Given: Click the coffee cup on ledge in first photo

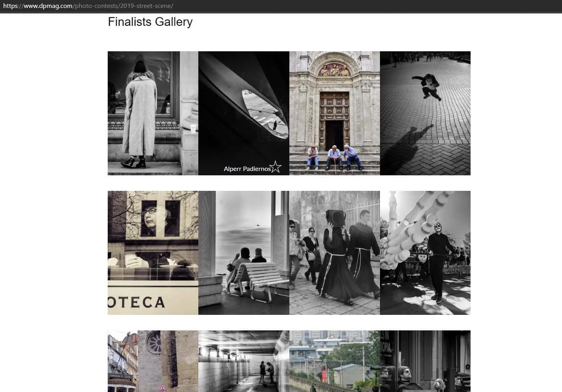Looking at the screenshot, I should tap(193, 128).
